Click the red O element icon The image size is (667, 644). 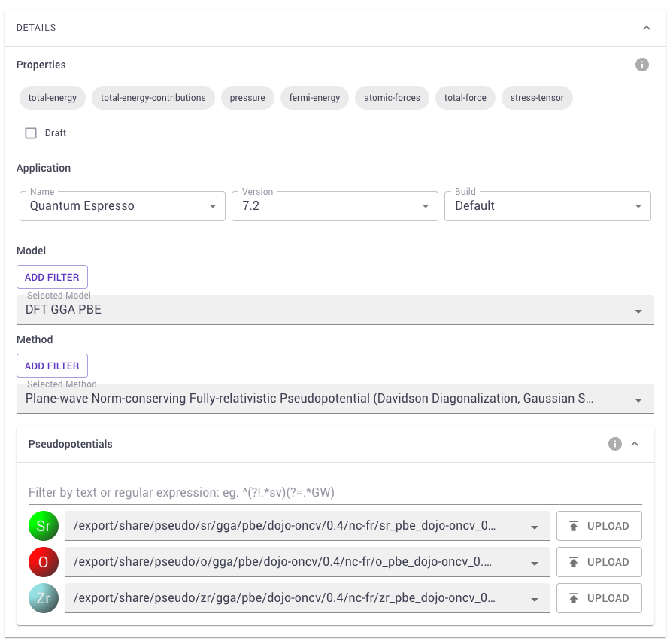[x=44, y=562]
